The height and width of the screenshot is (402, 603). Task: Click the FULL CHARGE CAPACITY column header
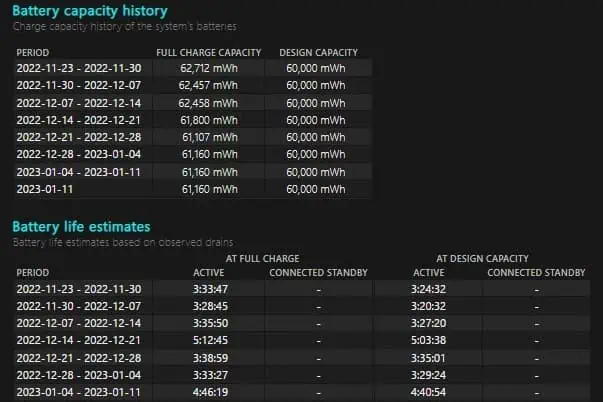pos(209,51)
